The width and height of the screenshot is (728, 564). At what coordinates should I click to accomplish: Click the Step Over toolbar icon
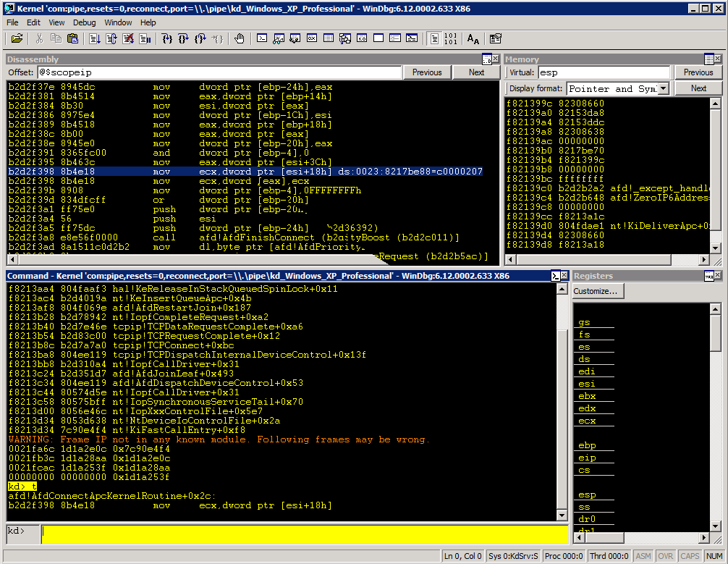click(x=183, y=38)
